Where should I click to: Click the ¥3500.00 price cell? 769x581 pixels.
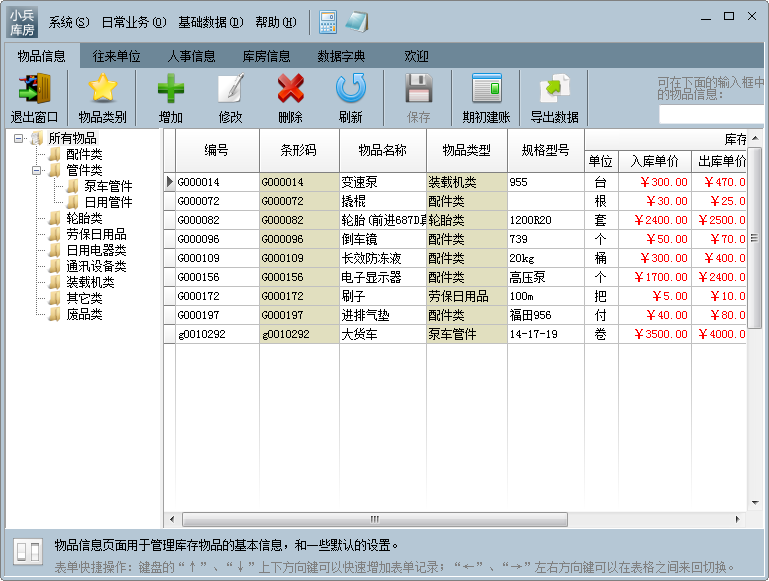coord(655,334)
